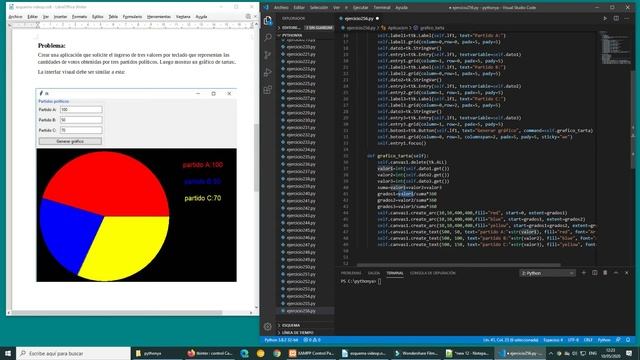Change language mode Python in status bar

(x=604, y=340)
